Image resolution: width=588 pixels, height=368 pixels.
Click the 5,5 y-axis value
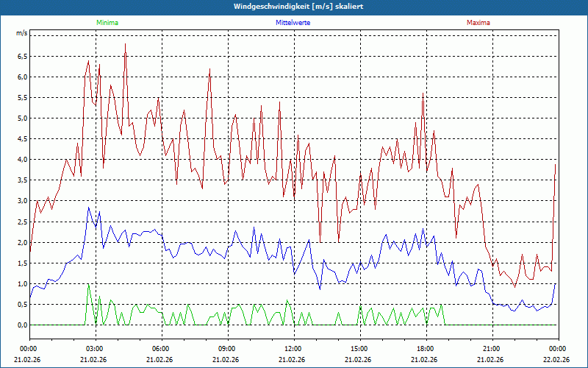(x=23, y=98)
